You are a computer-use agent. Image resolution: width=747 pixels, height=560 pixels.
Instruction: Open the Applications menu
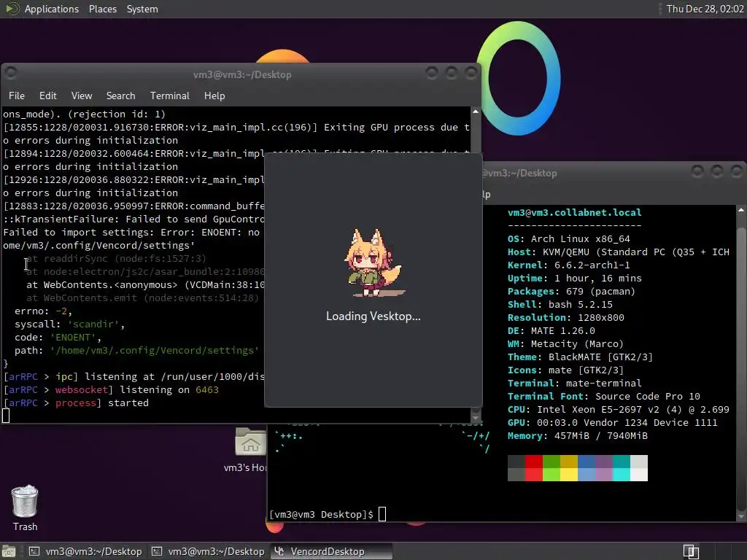pyautogui.click(x=52, y=9)
